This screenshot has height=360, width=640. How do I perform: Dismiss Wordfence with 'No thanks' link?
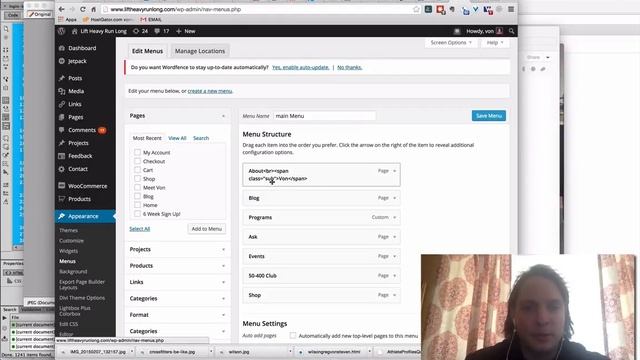[x=349, y=67]
